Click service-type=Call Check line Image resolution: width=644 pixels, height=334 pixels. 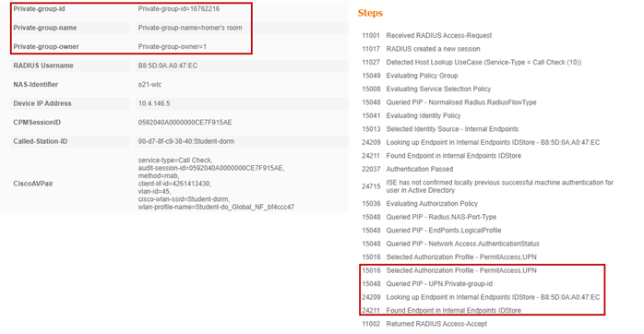pos(175,160)
